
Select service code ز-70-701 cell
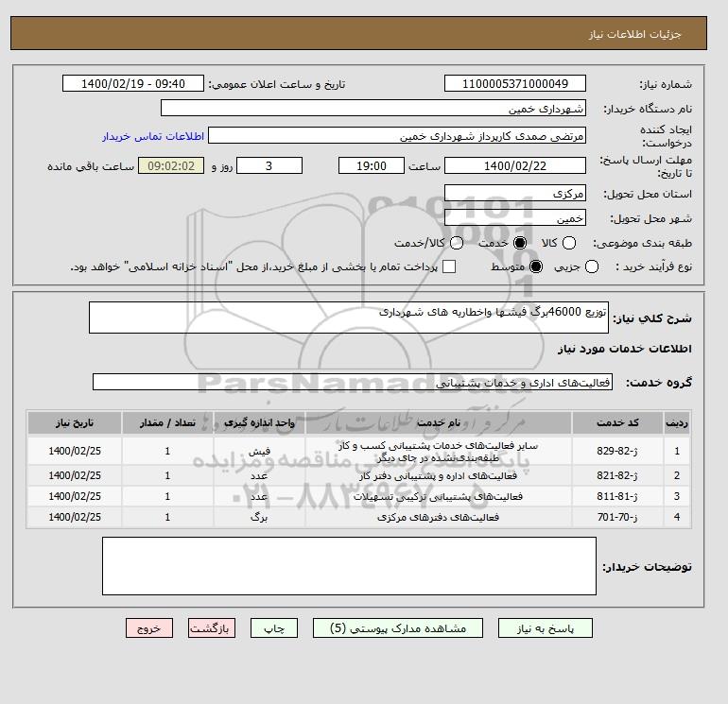click(617, 517)
